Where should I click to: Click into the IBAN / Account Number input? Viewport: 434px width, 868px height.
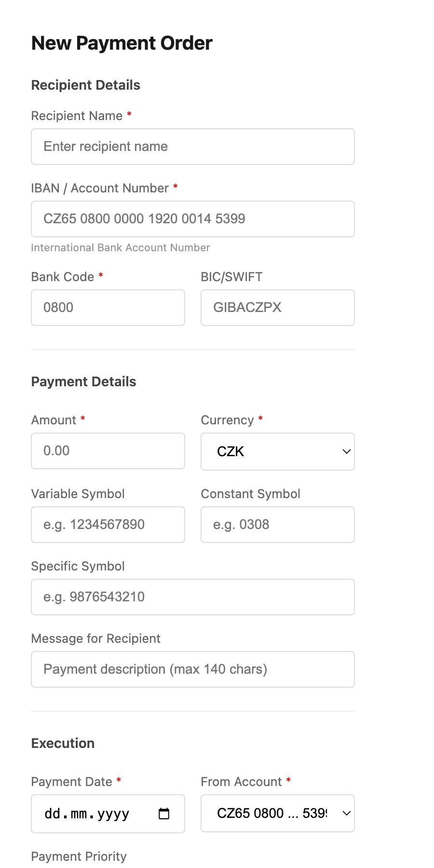(193, 219)
